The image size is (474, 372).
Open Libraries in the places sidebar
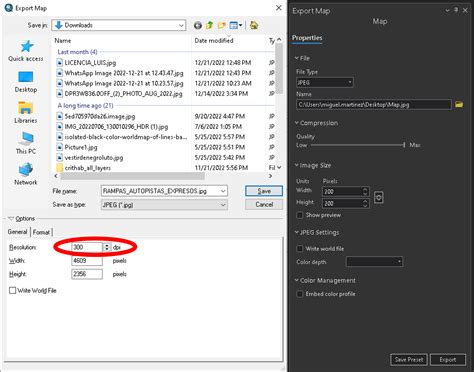[x=26, y=113]
